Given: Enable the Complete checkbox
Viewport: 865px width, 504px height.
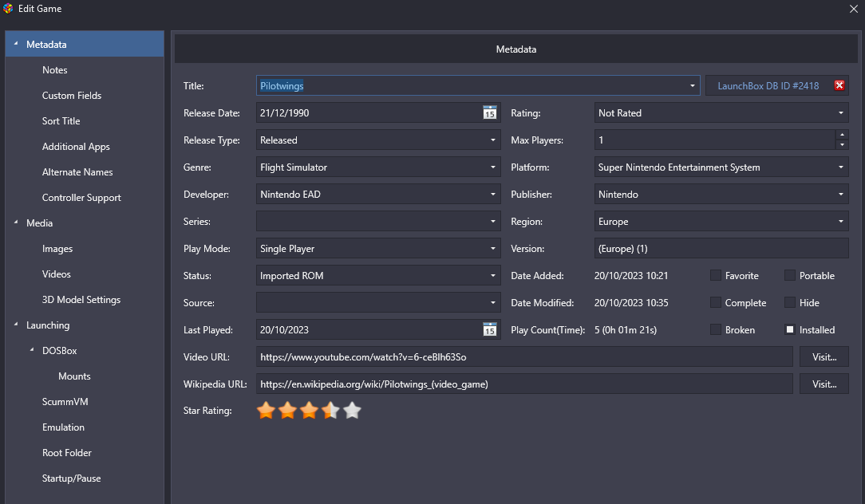Looking at the screenshot, I should tap(716, 302).
